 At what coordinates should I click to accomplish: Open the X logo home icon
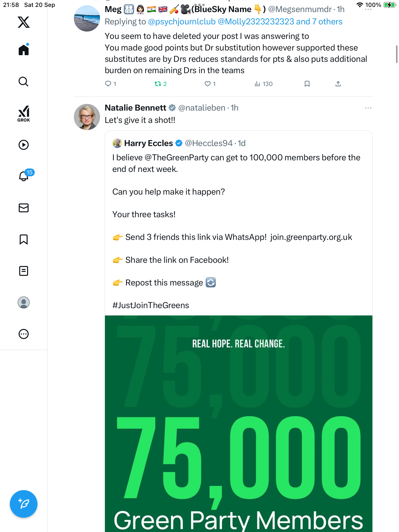click(x=24, y=22)
